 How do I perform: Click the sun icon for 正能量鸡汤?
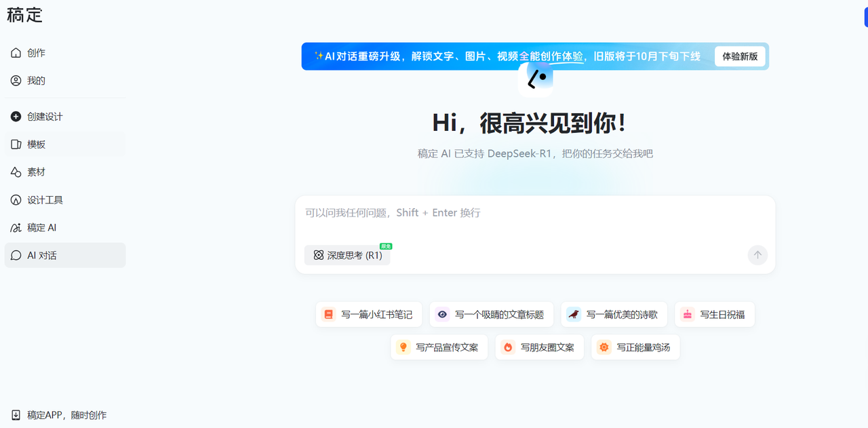[x=604, y=347]
